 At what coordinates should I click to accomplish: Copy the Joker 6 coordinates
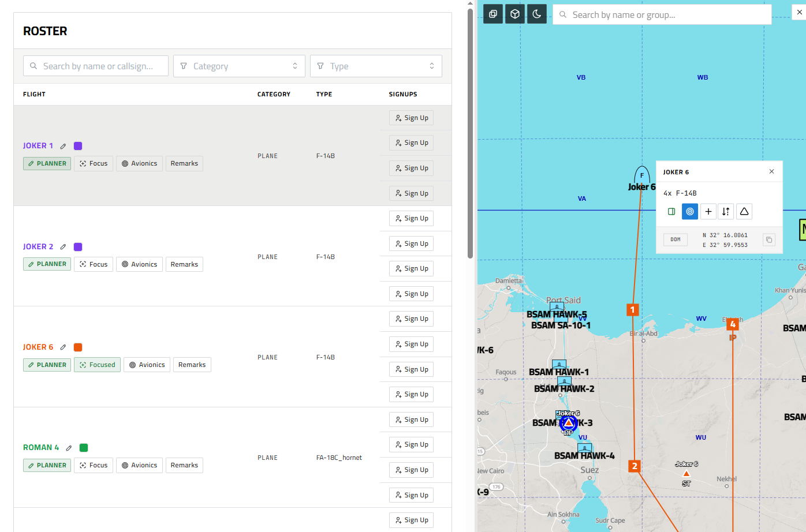point(769,239)
